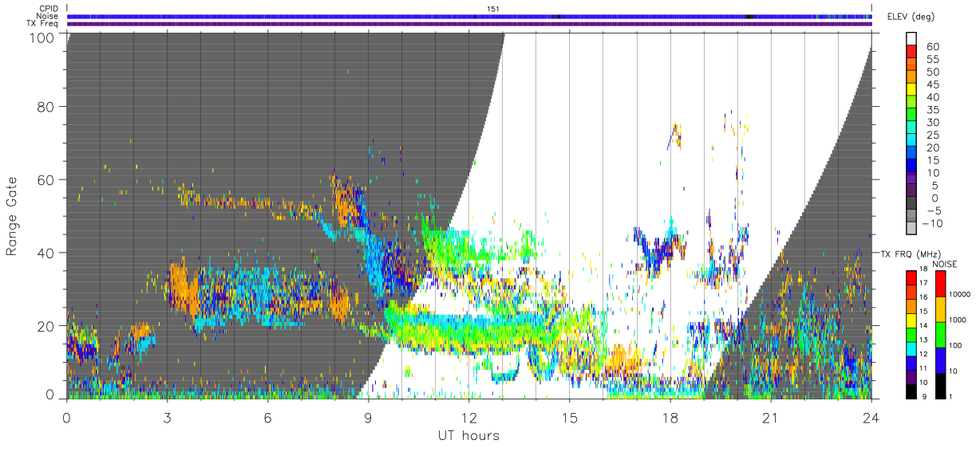980x452 pixels.
Task: Pick the cyan 12-13 MHz frequency swatch
Action: 911,348
